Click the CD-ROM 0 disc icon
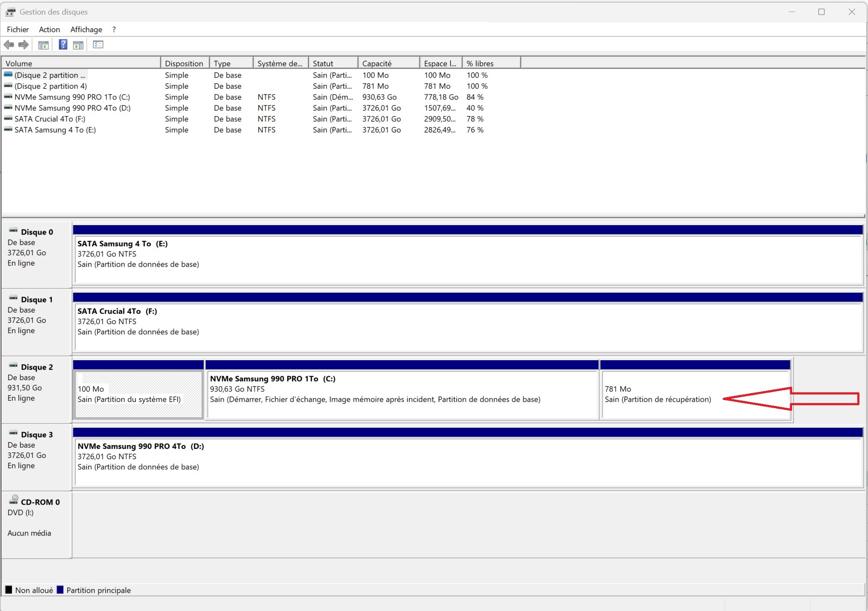The height and width of the screenshot is (611, 868). click(x=14, y=500)
